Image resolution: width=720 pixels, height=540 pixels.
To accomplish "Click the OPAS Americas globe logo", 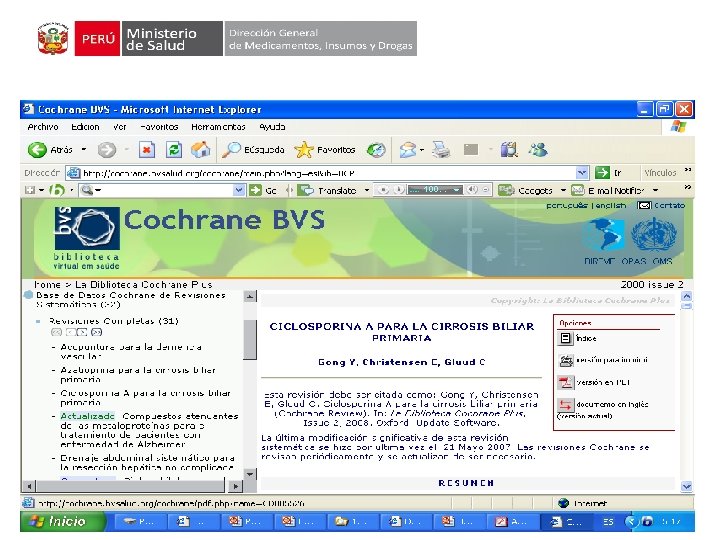I will coord(604,235).
